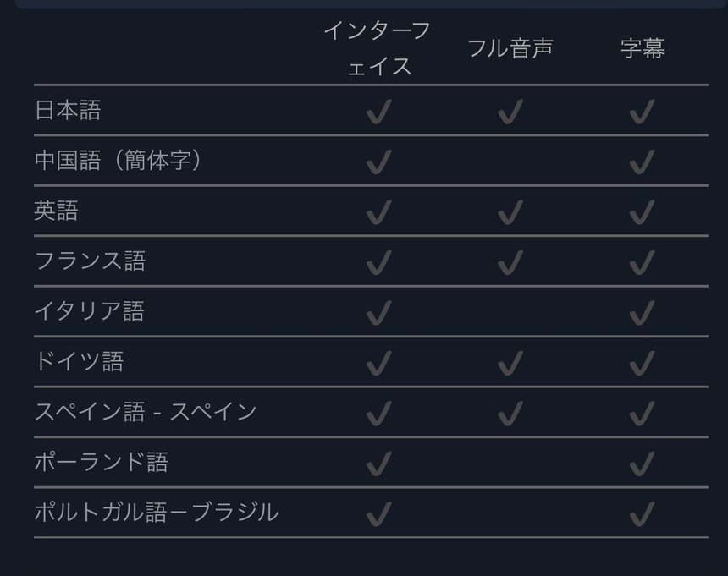
Task: Click the 英語 row label
Action: coord(56,211)
